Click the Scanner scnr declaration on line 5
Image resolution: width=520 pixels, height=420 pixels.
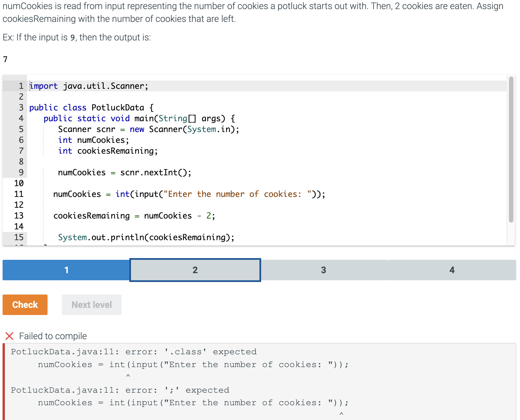(x=148, y=129)
